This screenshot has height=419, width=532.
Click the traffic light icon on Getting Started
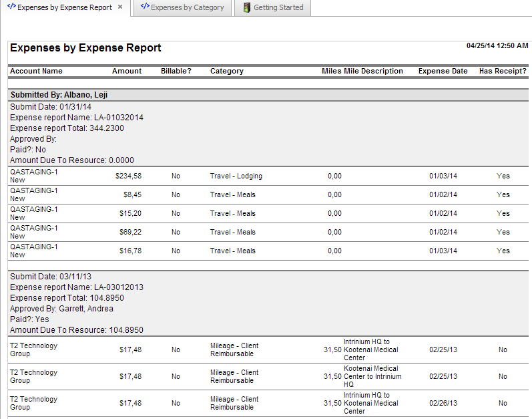point(247,8)
